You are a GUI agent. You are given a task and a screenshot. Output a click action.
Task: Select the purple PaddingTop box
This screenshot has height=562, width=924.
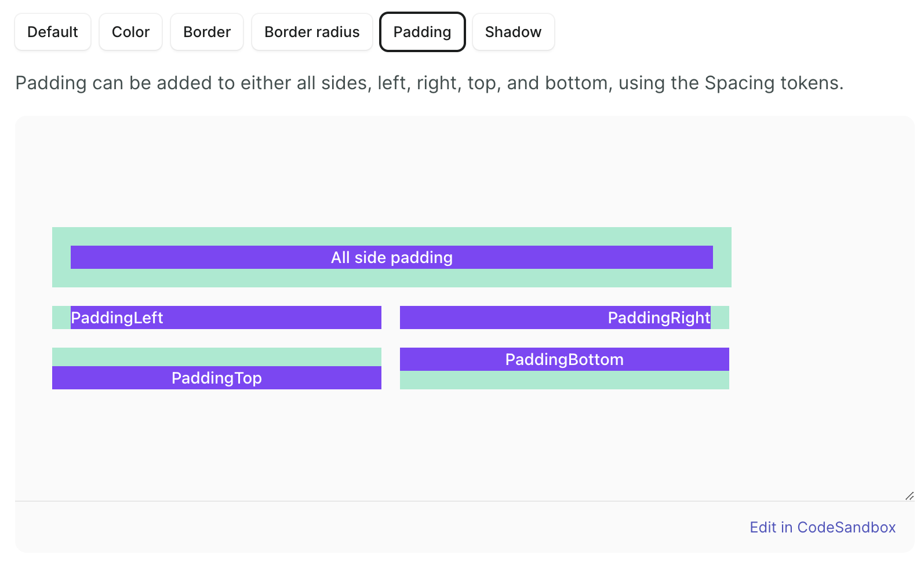(x=217, y=378)
